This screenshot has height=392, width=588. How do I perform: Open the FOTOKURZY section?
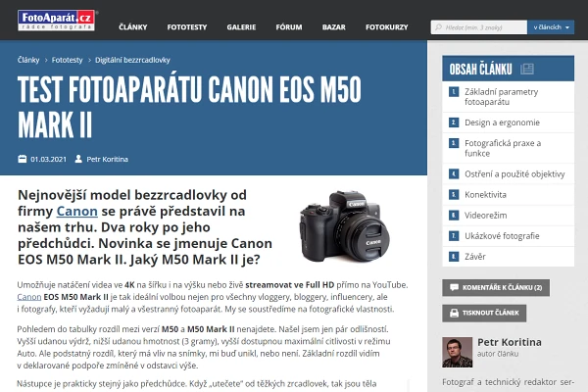pyautogui.click(x=387, y=27)
